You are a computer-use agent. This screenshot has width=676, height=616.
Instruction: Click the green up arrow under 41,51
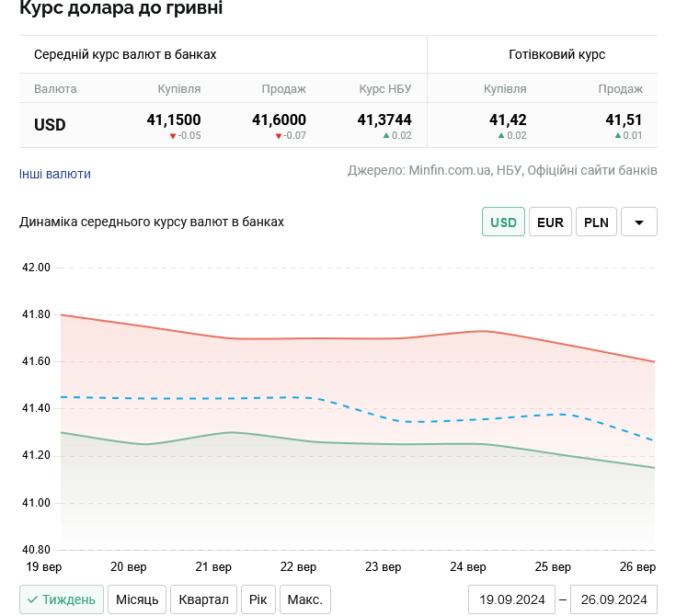618,136
